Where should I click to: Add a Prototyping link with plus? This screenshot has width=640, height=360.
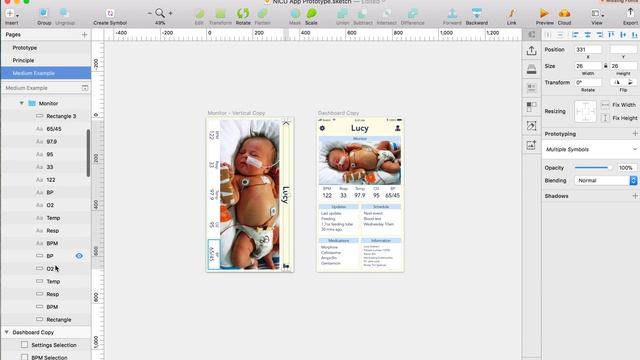[x=635, y=133]
